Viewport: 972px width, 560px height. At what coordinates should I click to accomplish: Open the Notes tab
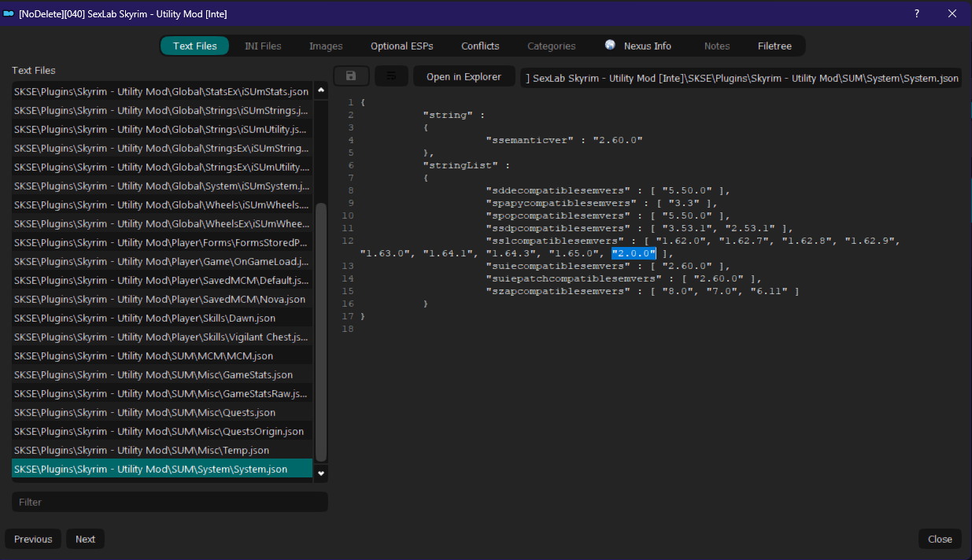(x=717, y=46)
